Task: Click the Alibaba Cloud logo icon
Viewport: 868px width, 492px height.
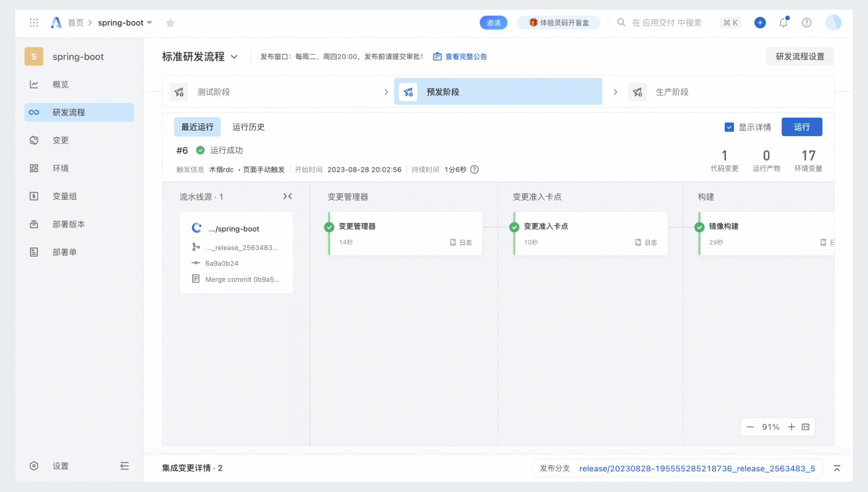Action: point(56,23)
